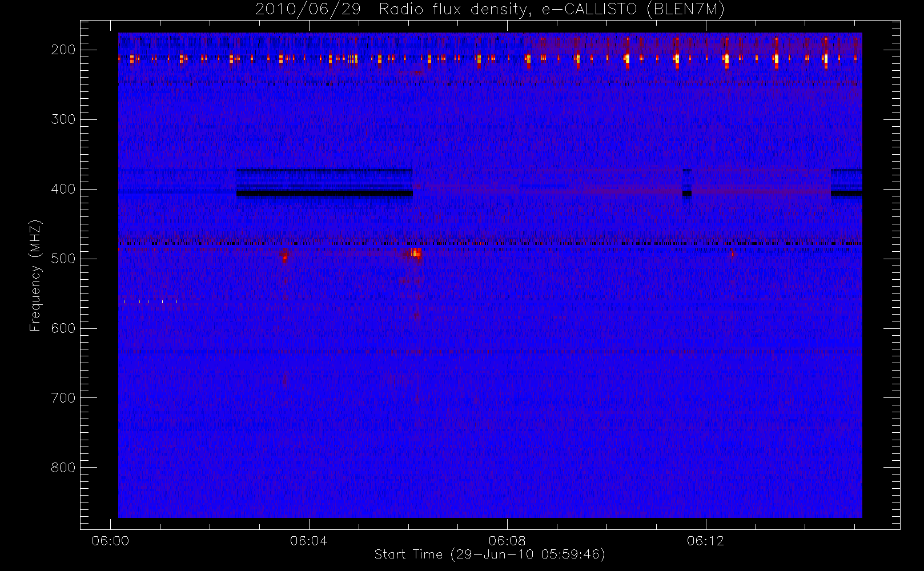Click the 06:08 time tick label

(507, 541)
